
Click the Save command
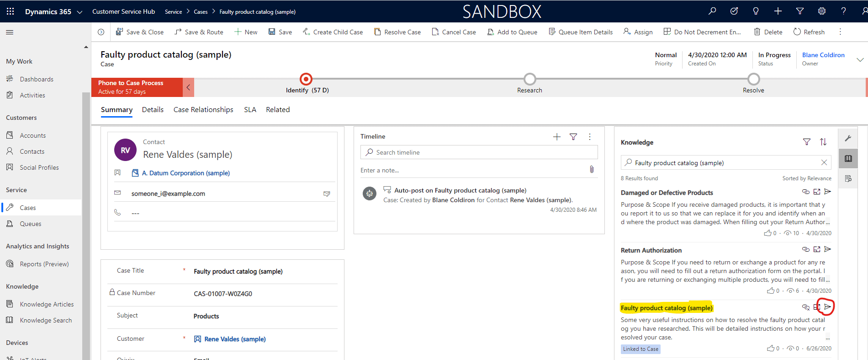280,32
